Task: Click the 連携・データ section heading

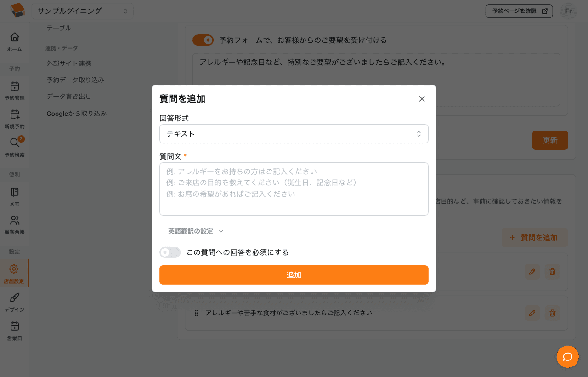Action: tap(62, 48)
